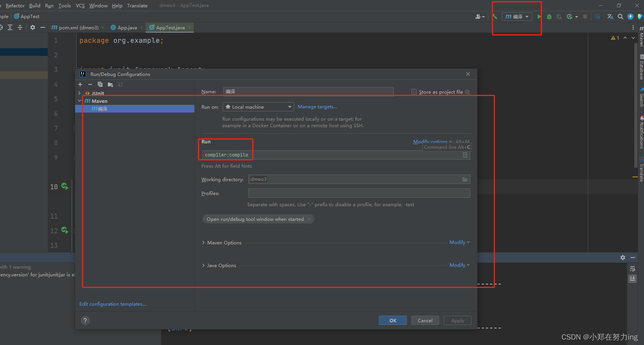Click the Stop square icon

tap(585, 17)
